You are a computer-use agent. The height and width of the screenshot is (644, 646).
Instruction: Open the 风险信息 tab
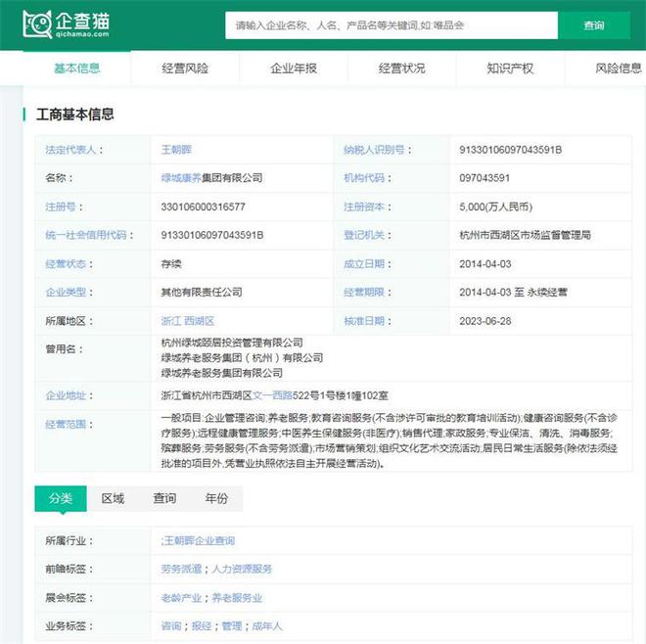click(618, 68)
